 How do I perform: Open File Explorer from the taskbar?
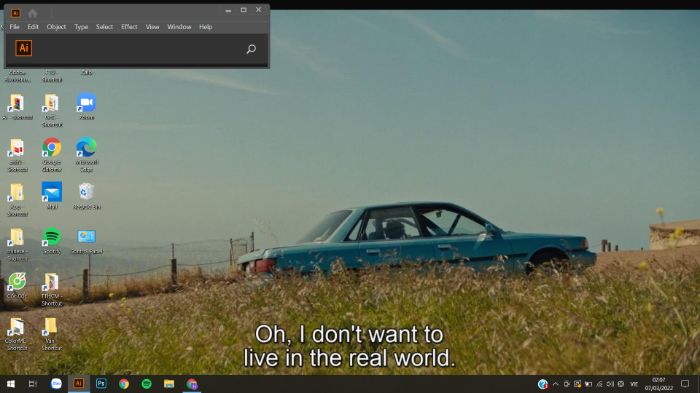click(x=169, y=384)
